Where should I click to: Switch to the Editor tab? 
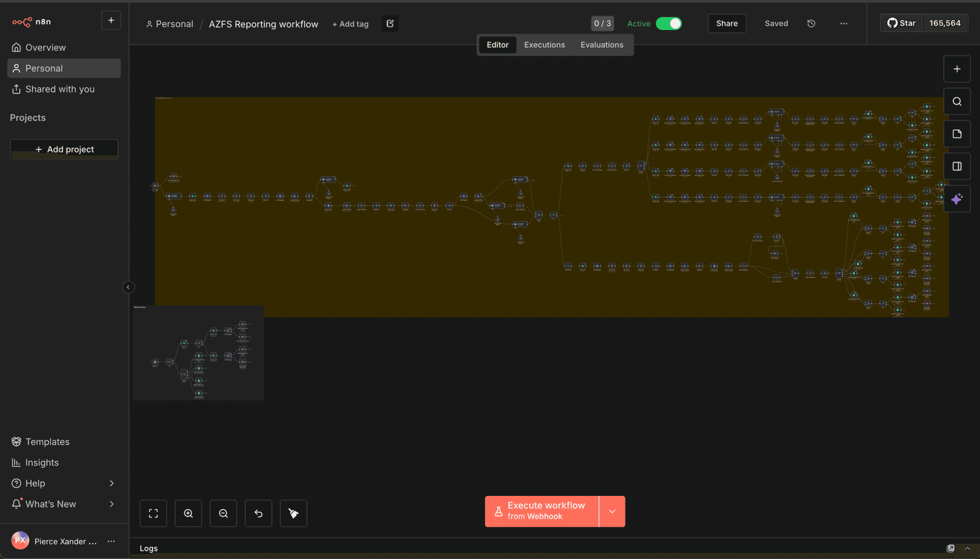click(x=497, y=45)
